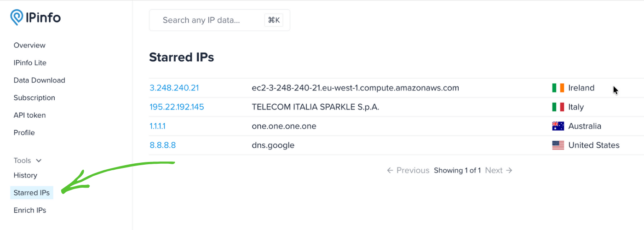Go to Data Download
The width and height of the screenshot is (644, 230).
click(x=39, y=80)
